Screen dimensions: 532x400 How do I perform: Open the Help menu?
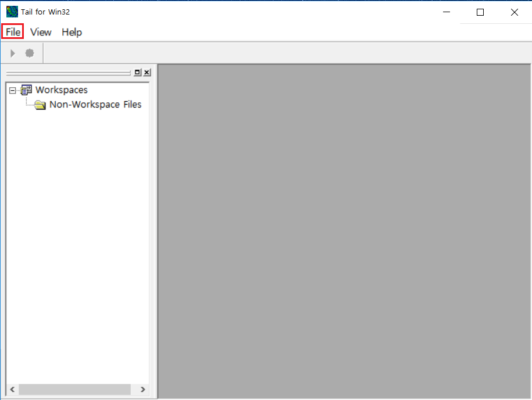pos(72,32)
